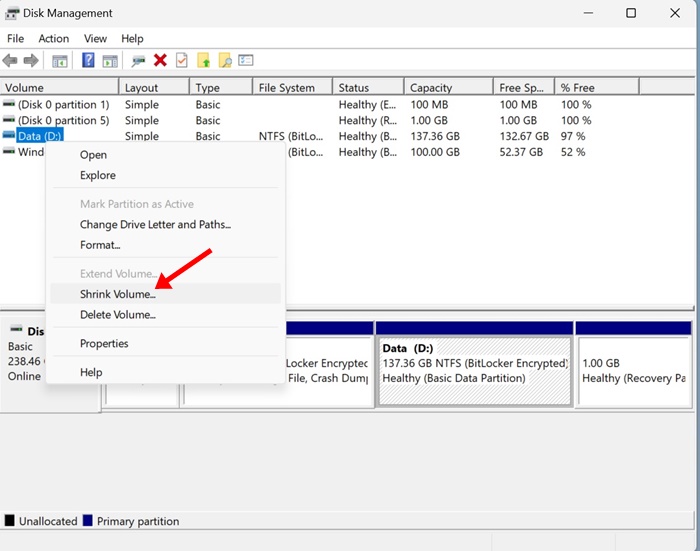Click drive icon beside the Wind... row
This screenshot has width=700, height=551.
[x=8, y=151]
